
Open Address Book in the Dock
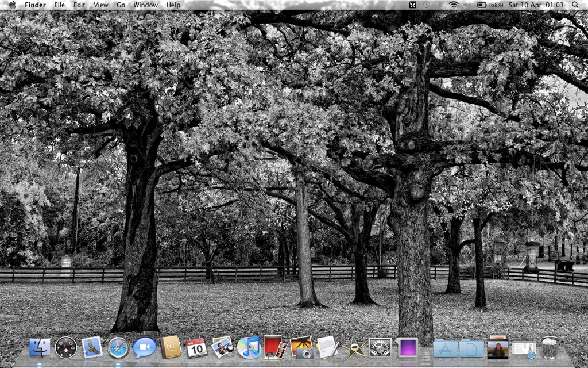(171, 347)
